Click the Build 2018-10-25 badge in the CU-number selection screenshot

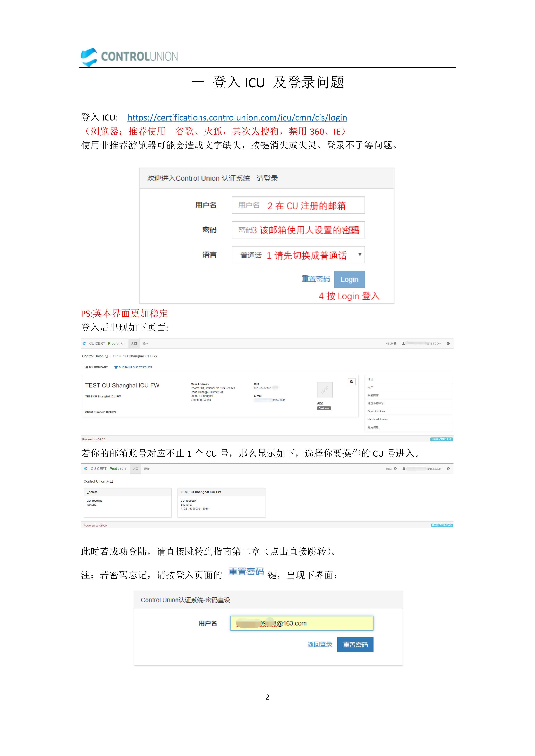pyautogui.click(x=442, y=525)
